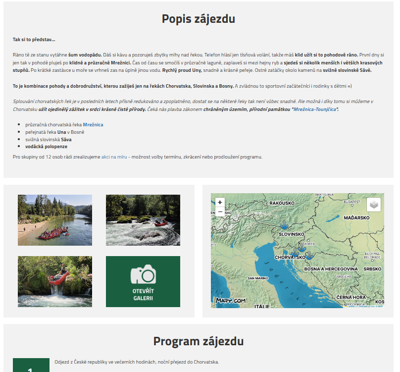
Task: Follow the 'akci na míru' link
Action: pos(114,157)
